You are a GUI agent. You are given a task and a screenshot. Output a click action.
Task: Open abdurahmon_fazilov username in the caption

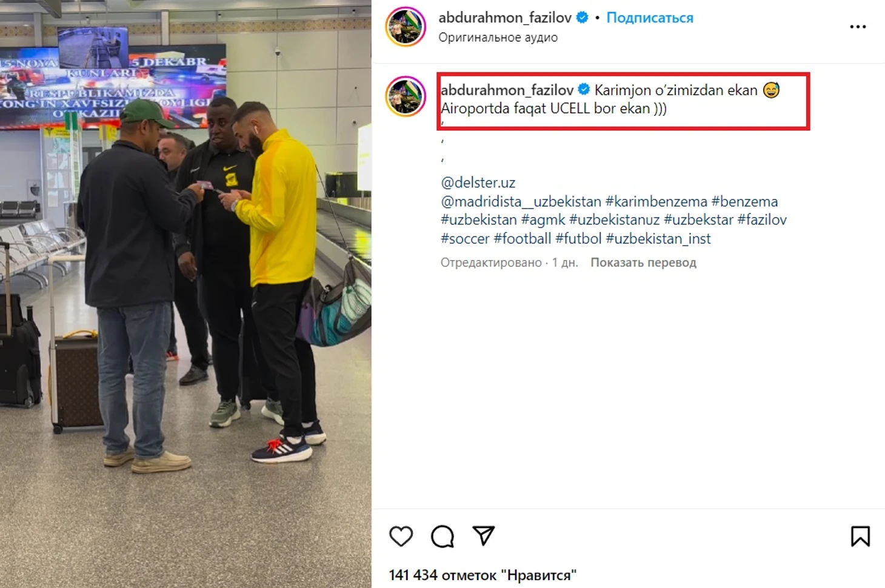(x=507, y=90)
